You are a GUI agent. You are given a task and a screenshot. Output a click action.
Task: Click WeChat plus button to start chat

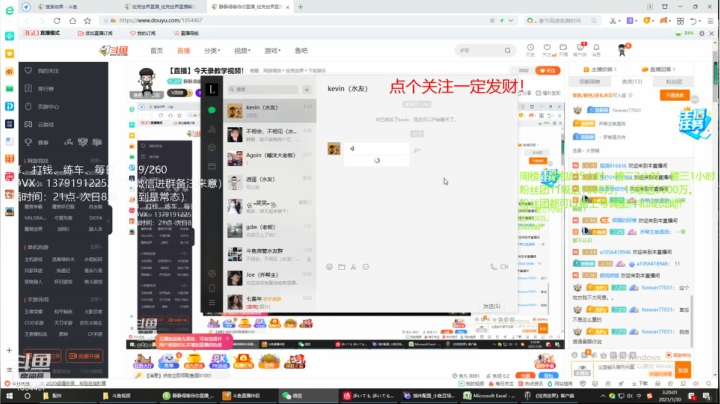pyautogui.click(x=307, y=90)
